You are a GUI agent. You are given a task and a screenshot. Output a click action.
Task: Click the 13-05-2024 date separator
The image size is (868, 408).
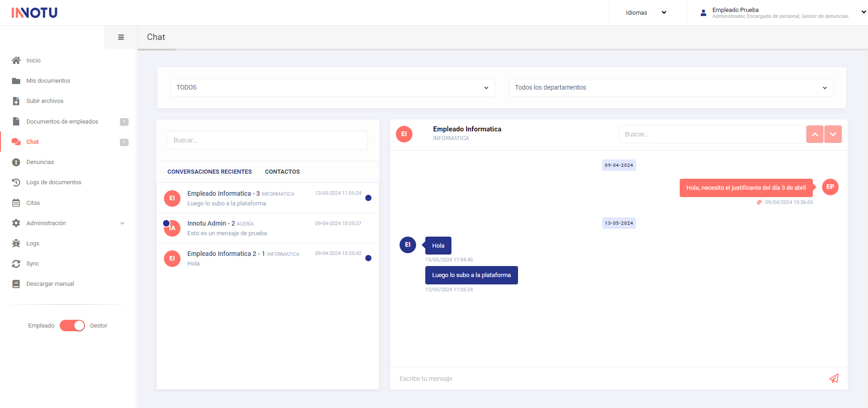[619, 223]
